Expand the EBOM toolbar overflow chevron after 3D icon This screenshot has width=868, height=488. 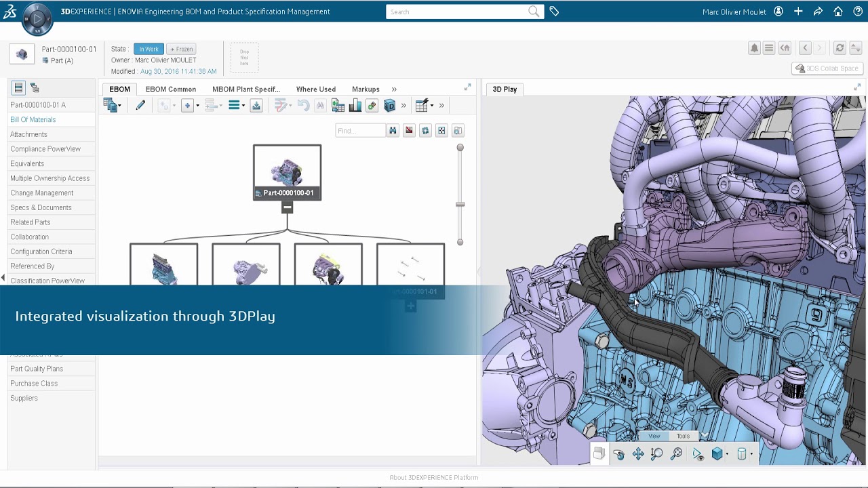click(403, 106)
